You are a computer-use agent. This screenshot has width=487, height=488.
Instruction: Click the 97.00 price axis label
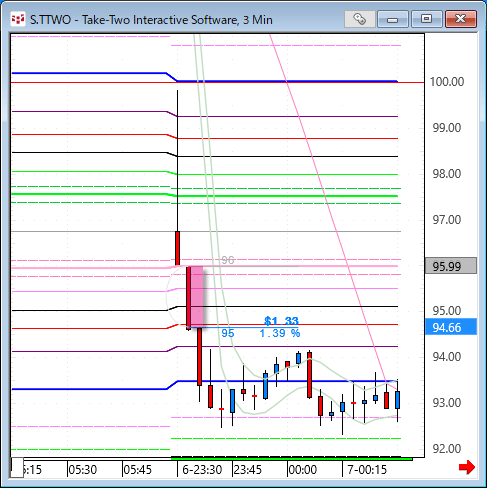click(x=447, y=220)
